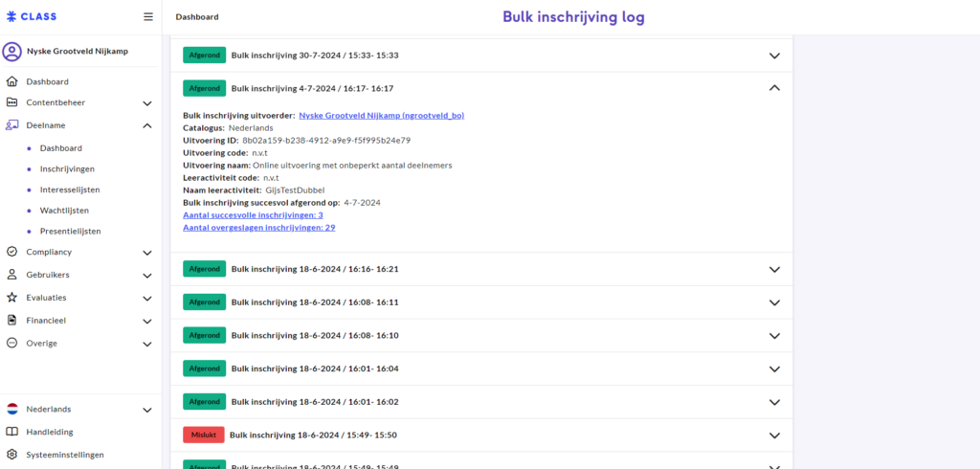Viewport: 980px width, 469px height.
Task: Expand the Gebruikers submenu chevron
Action: tap(147, 275)
